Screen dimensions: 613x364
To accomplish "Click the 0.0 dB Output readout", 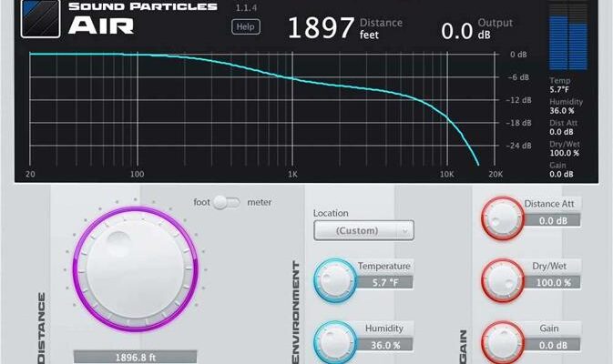I will point(463,30).
